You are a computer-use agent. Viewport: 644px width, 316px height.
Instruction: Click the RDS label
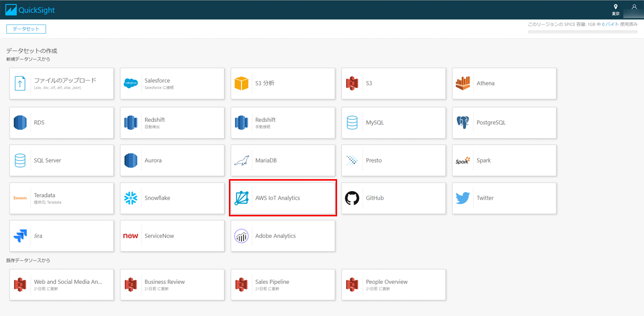click(x=39, y=122)
